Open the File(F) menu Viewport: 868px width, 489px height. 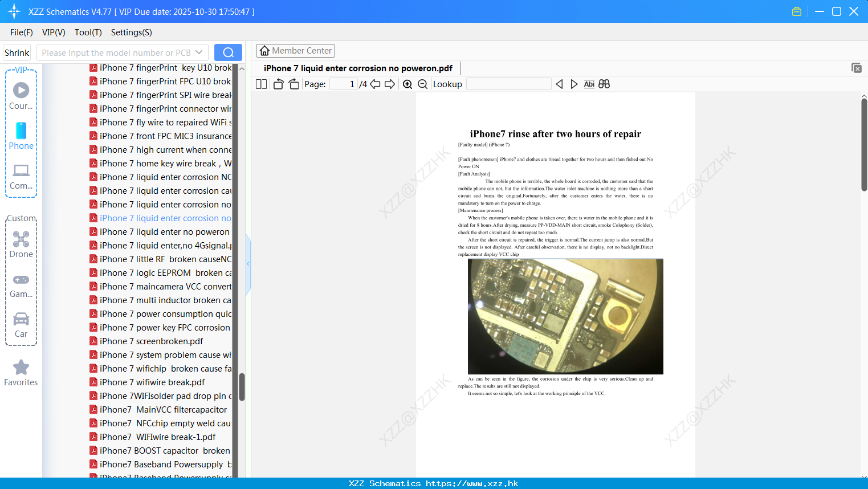click(x=22, y=32)
